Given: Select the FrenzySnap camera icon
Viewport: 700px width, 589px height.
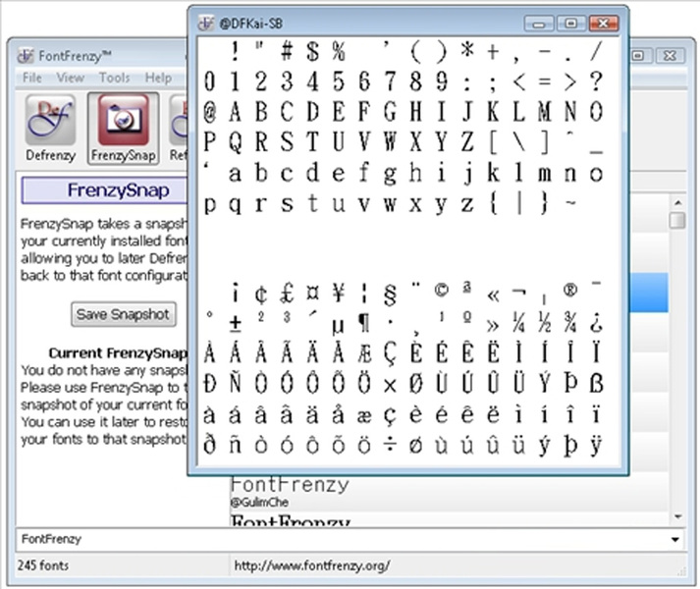Looking at the screenshot, I should click(x=124, y=129).
